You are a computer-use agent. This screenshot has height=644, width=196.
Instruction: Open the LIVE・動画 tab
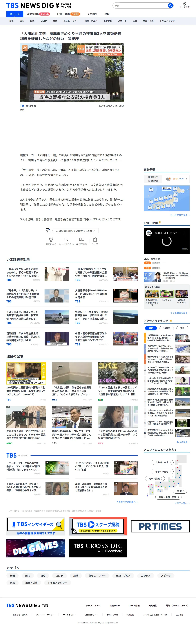(x=68, y=14)
